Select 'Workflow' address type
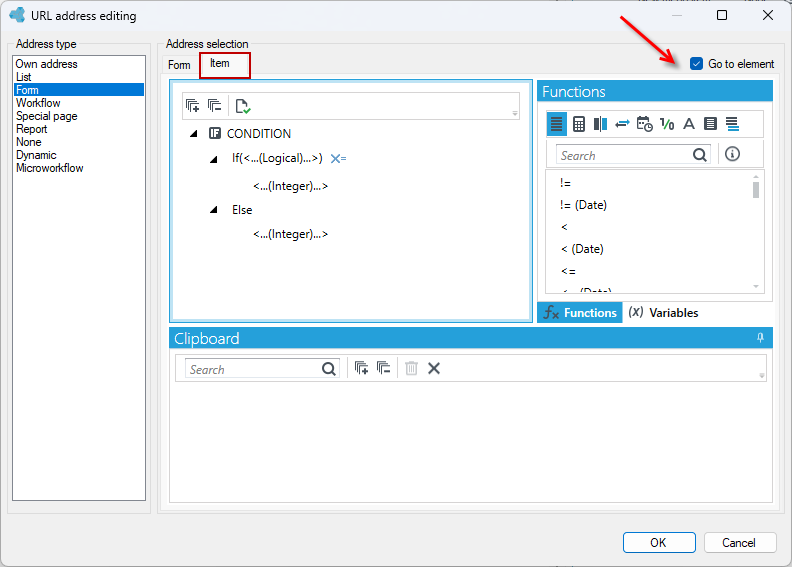Image resolution: width=792 pixels, height=567 pixels. click(x=79, y=103)
